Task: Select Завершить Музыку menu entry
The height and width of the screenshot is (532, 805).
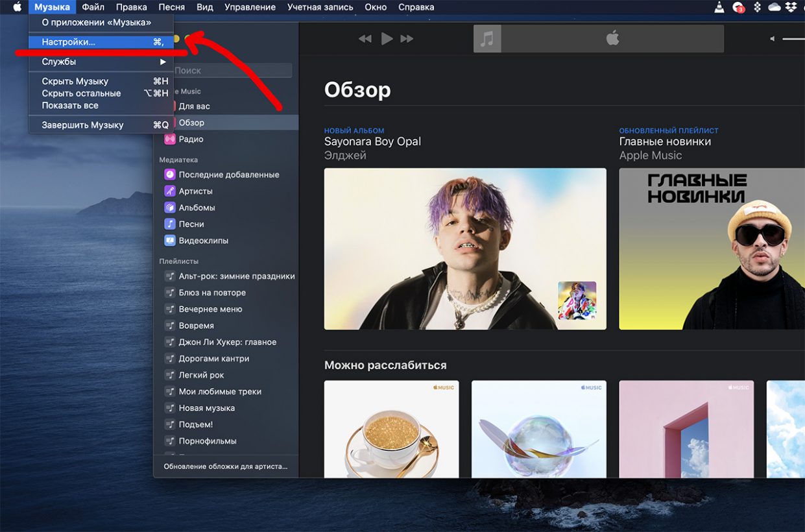Action: 82,125
